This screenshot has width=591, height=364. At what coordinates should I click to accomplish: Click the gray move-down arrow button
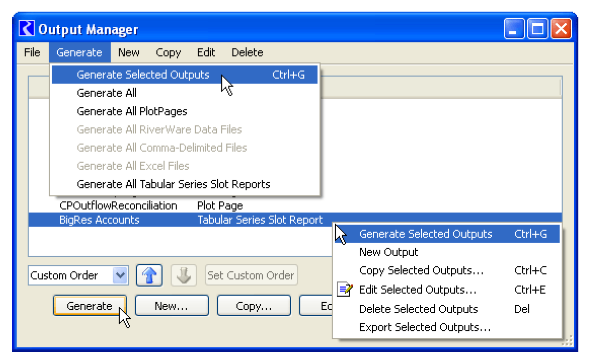click(x=183, y=275)
